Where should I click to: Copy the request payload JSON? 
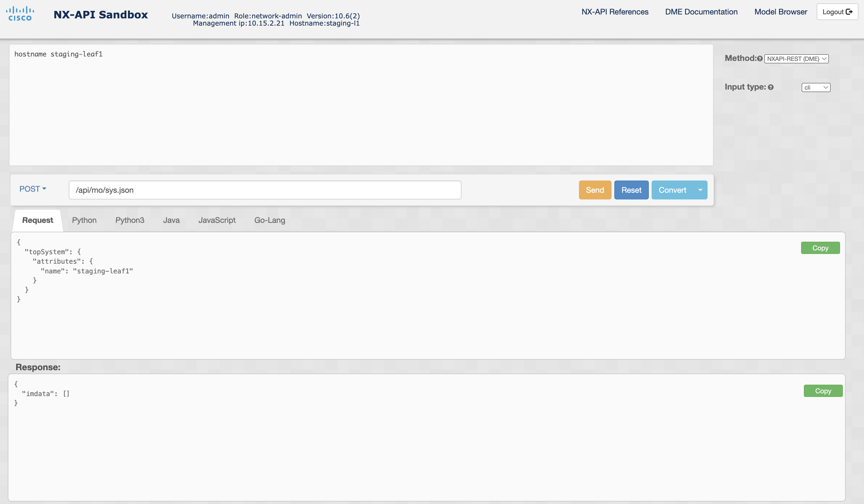point(820,248)
